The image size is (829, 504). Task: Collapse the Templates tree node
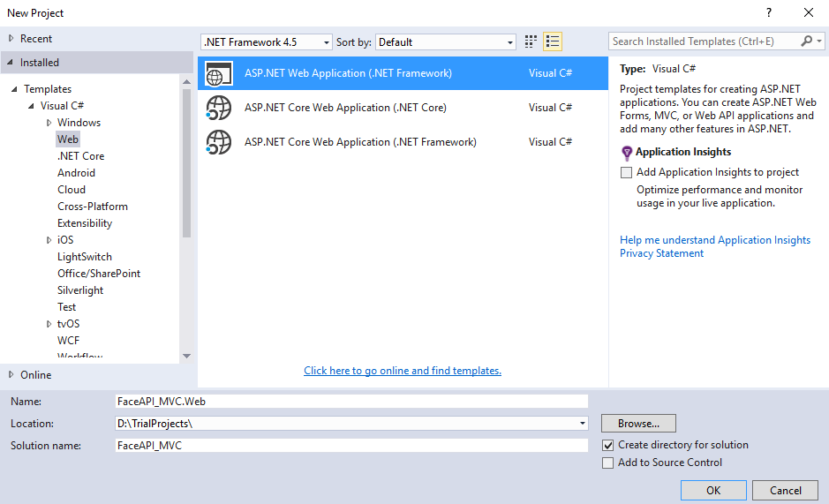(x=14, y=89)
